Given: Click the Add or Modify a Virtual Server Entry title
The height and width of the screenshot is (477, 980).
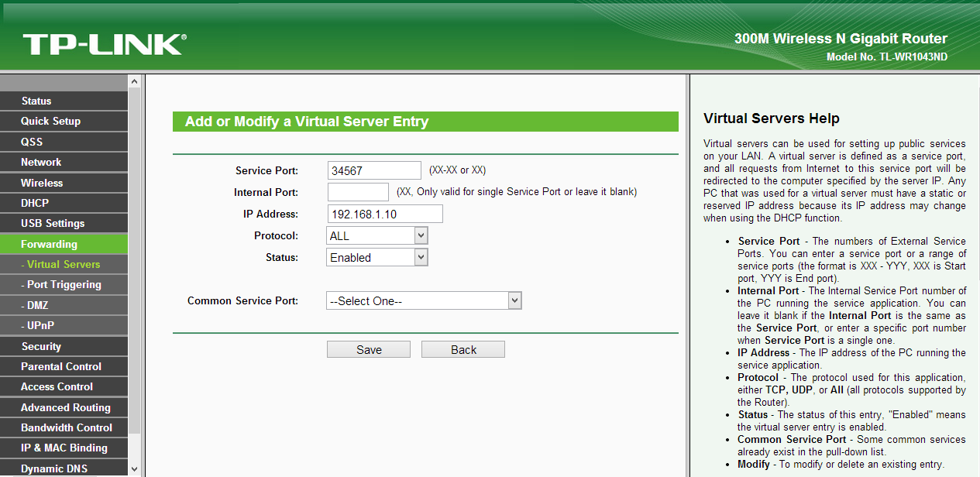Looking at the screenshot, I should 307,122.
